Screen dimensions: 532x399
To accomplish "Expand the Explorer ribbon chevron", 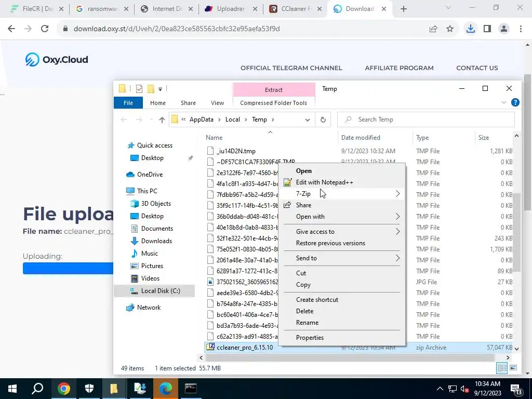I will (504, 102).
